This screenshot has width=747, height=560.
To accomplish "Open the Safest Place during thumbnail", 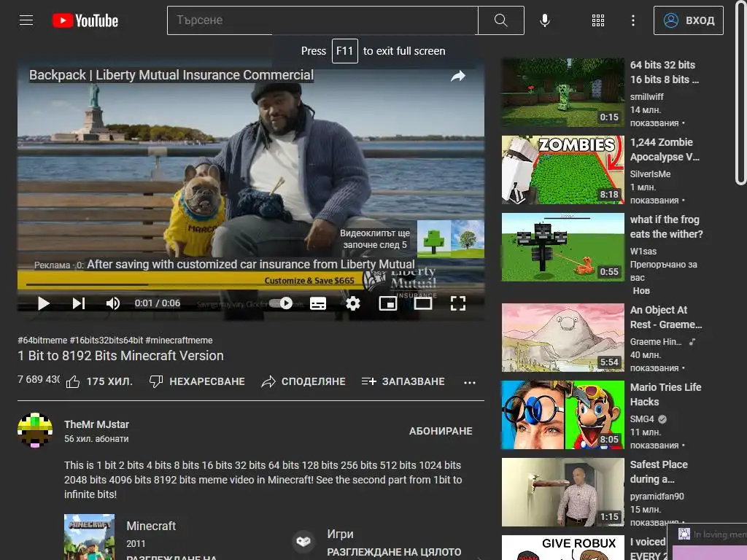I will tap(562, 492).
